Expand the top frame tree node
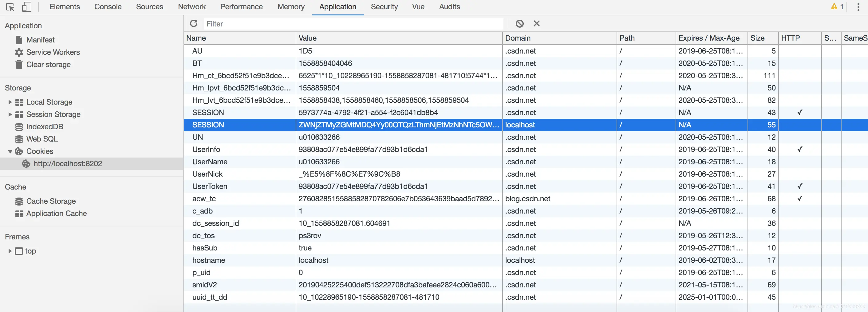The width and height of the screenshot is (868, 312). pyautogui.click(x=10, y=251)
